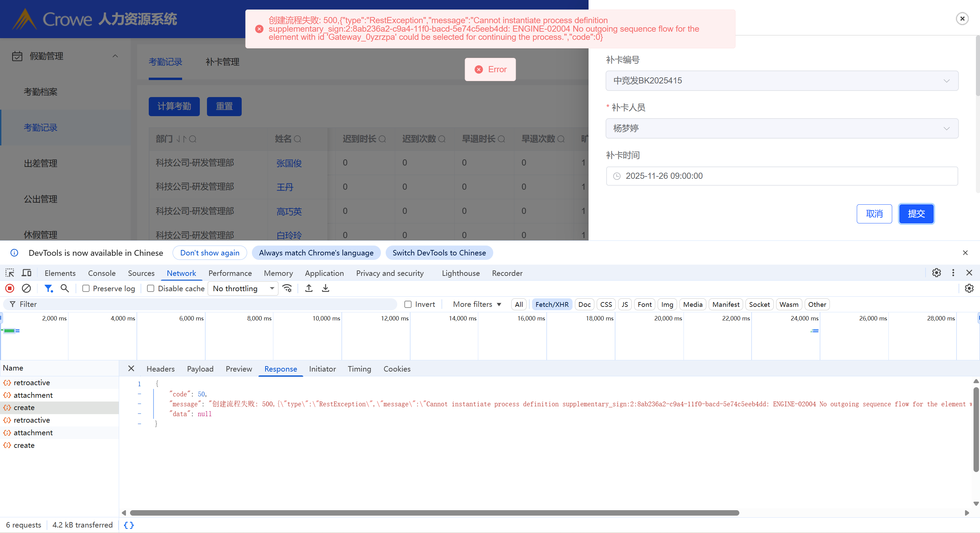Screen dimensions: 980x533
Task: Toggle the device toolbar icon
Action: 26,273
